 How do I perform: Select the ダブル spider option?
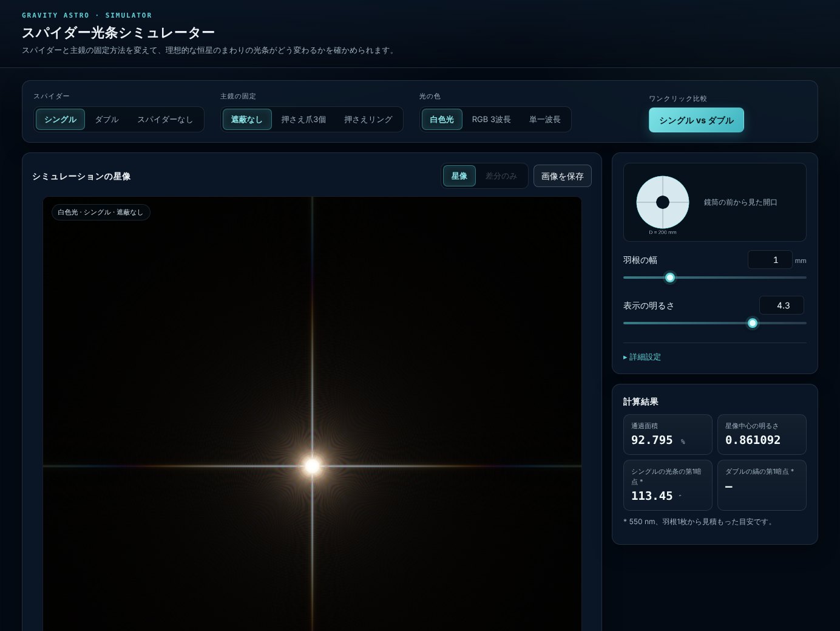(107, 120)
